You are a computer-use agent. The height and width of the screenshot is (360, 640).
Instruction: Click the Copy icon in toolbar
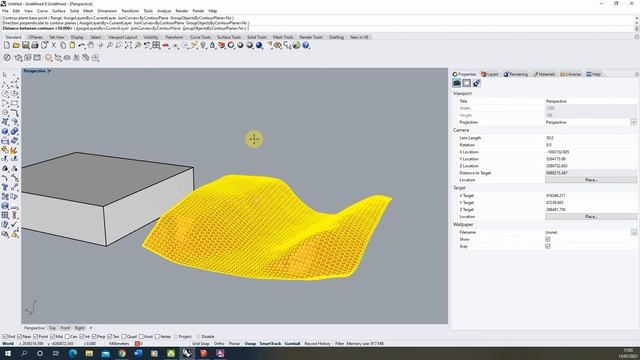63,45
